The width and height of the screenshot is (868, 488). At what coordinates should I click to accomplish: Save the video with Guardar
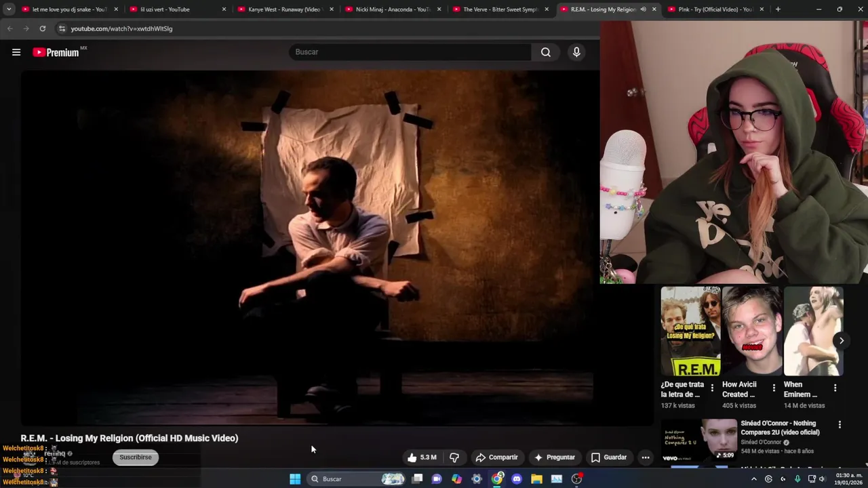coord(608,457)
